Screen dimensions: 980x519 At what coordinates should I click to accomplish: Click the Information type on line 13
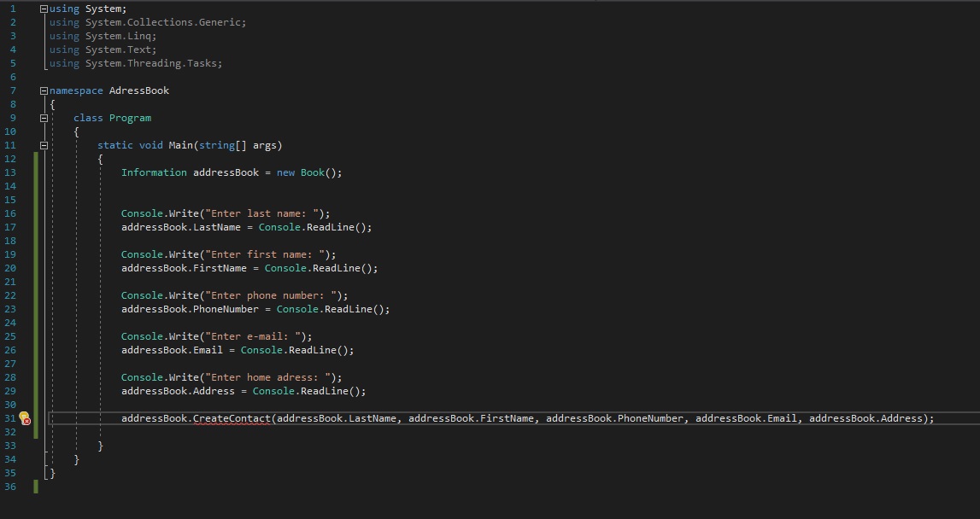tap(154, 173)
